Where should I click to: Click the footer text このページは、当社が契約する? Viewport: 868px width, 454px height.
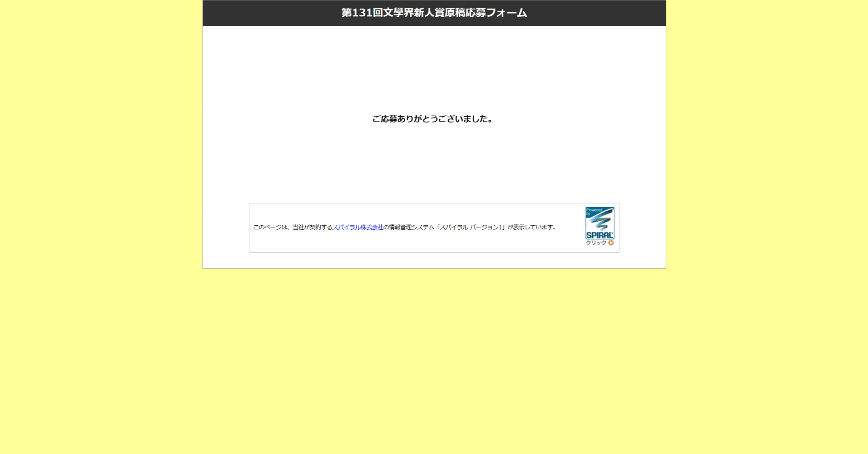coord(292,227)
